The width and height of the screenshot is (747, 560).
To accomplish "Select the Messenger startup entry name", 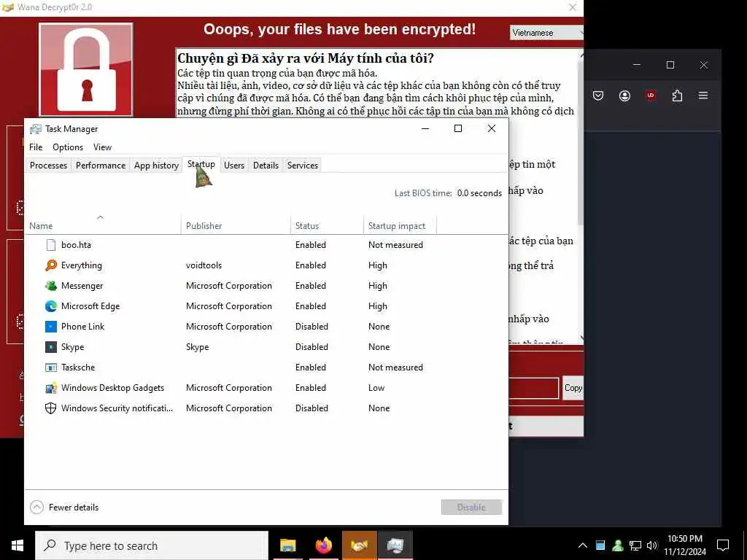I will tap(82, 286).
